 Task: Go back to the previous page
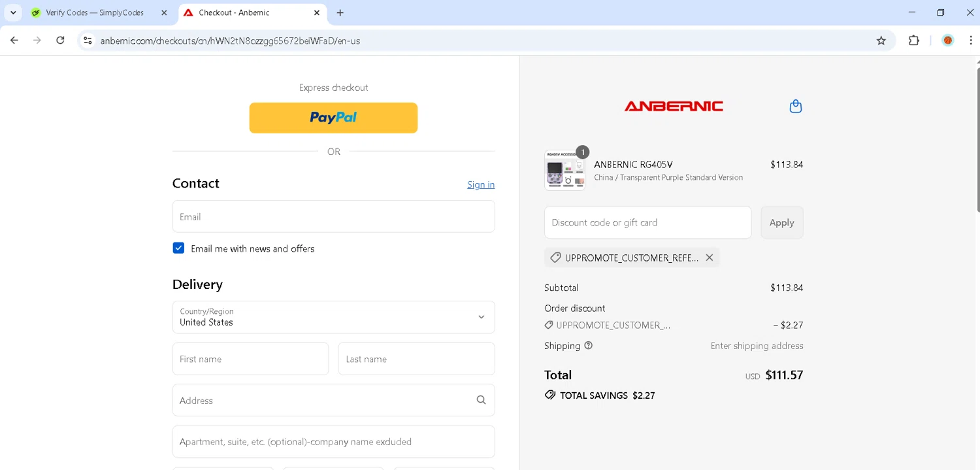pyautogui.click(x=14, y=41)
